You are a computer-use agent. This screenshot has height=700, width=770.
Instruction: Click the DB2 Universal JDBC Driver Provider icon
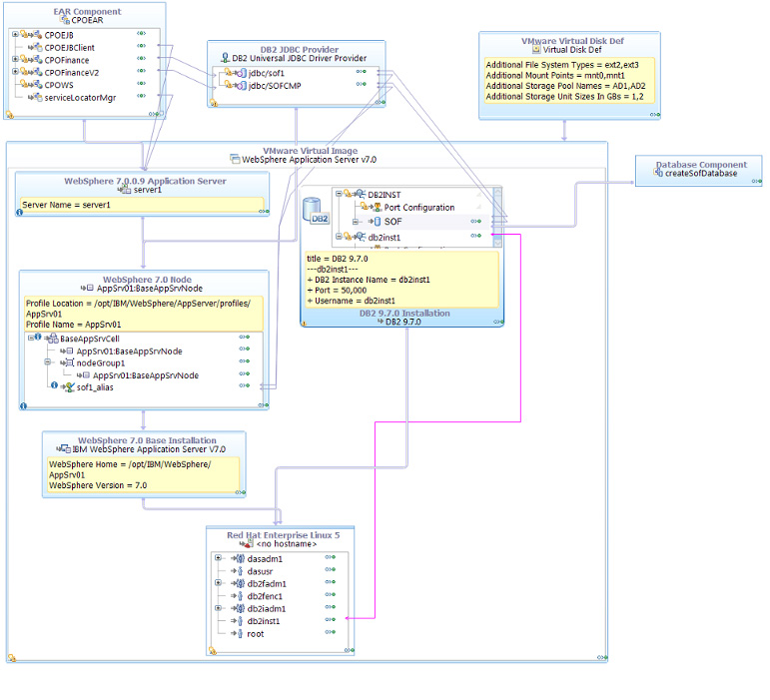pos(226,58)
